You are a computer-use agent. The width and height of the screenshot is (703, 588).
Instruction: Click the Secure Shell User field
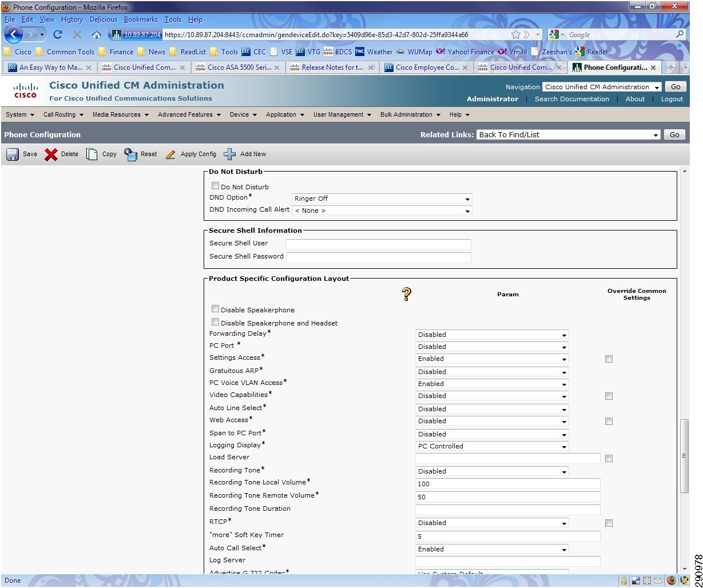[x=379, y=244]
